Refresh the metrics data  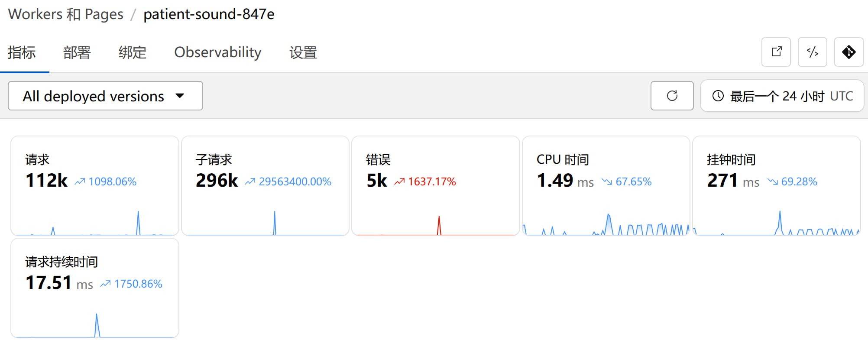672,96
